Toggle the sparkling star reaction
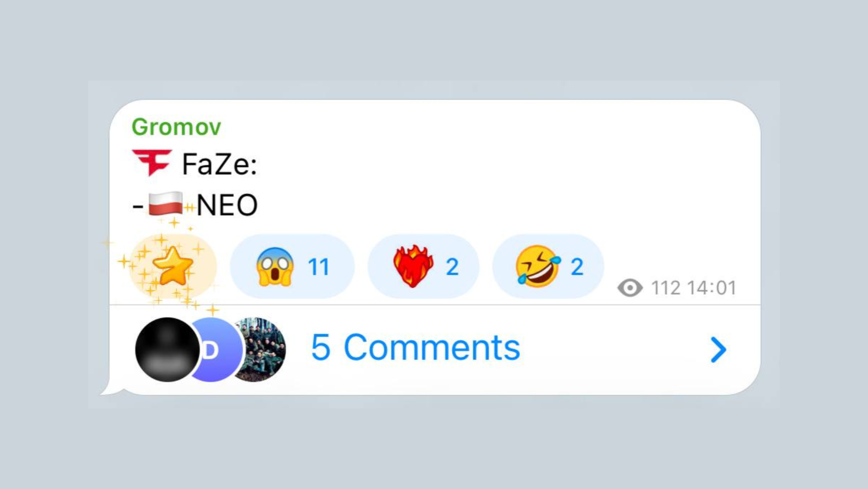The width and height of the screenshot is (868, 489). pos(173,266)
